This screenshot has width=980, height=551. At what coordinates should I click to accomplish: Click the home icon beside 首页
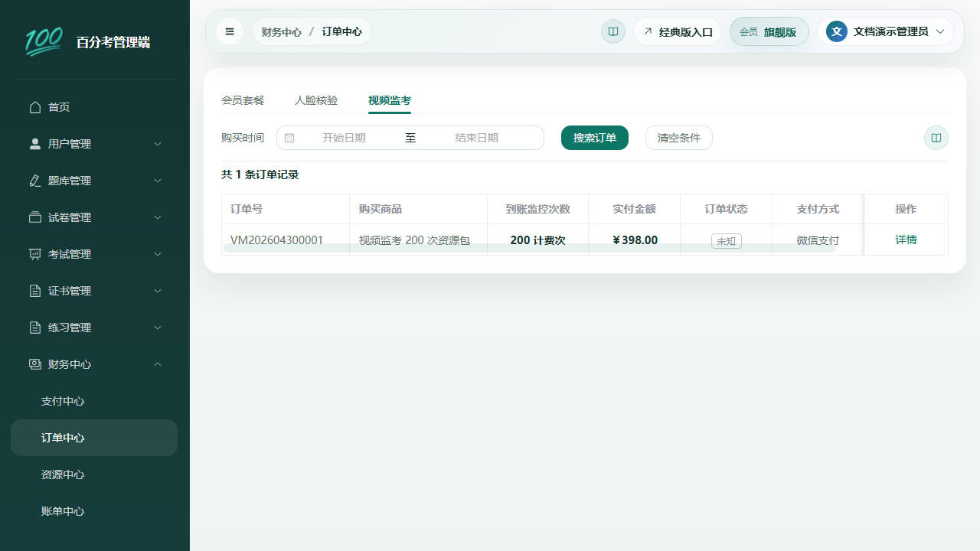click(x=35, y=107)
